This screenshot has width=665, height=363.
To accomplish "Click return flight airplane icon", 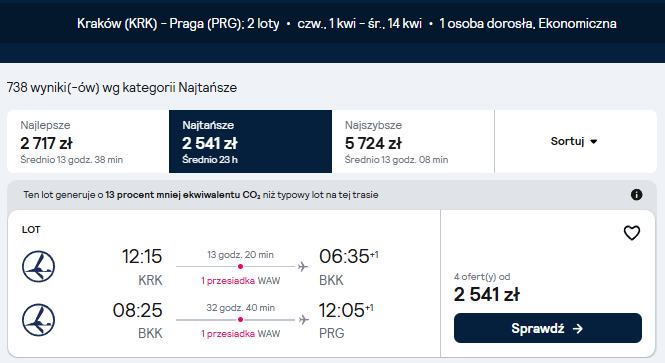I will coord(303,319).
